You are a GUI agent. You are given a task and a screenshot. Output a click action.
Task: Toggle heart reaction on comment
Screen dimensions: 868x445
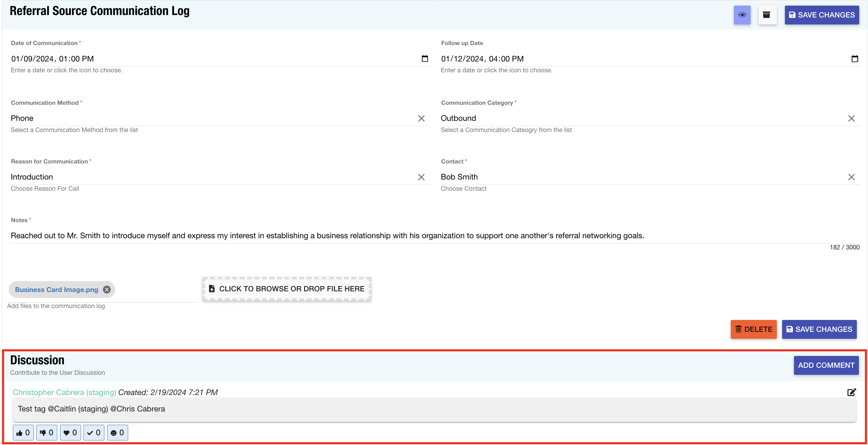[x=70, y=433]
